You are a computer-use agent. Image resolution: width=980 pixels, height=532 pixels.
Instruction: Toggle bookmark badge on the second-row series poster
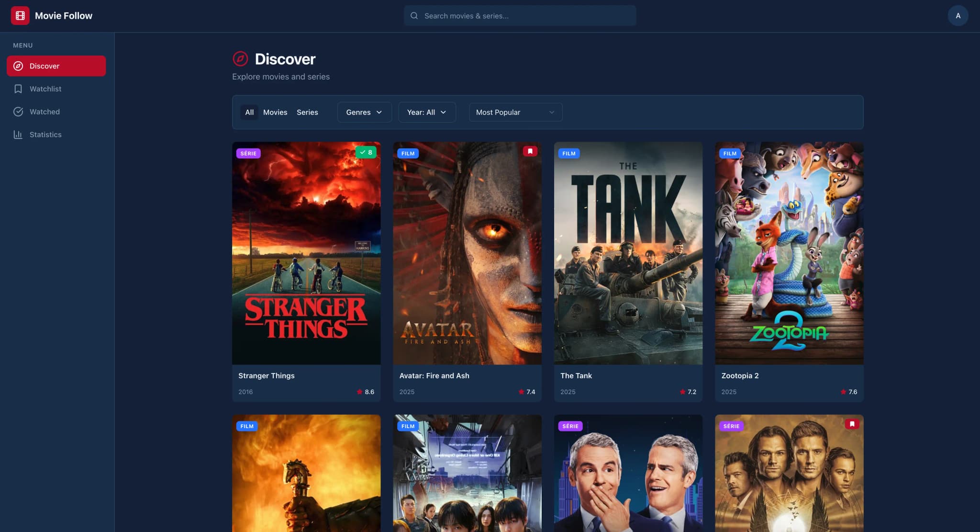click(x=852, y=424)
